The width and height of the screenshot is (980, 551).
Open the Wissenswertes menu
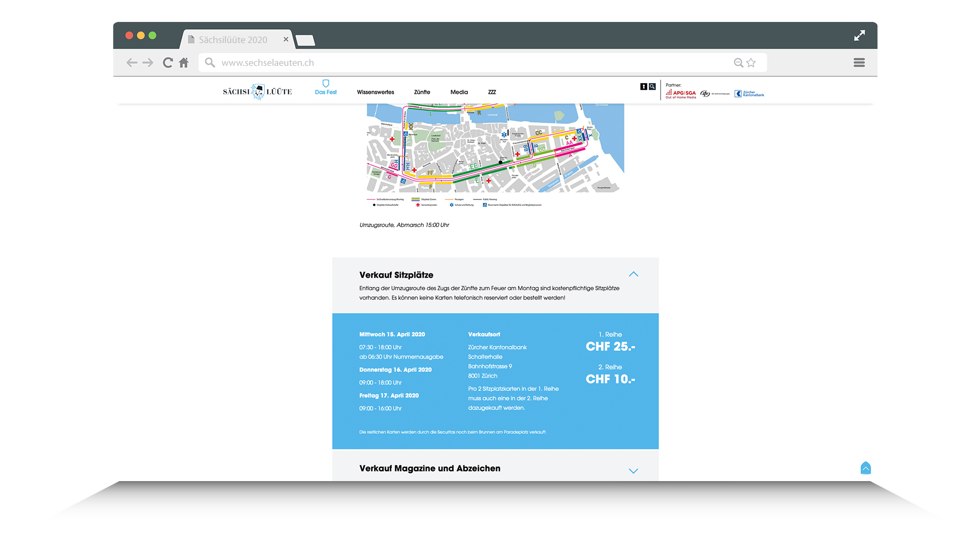tap(375, 92)
